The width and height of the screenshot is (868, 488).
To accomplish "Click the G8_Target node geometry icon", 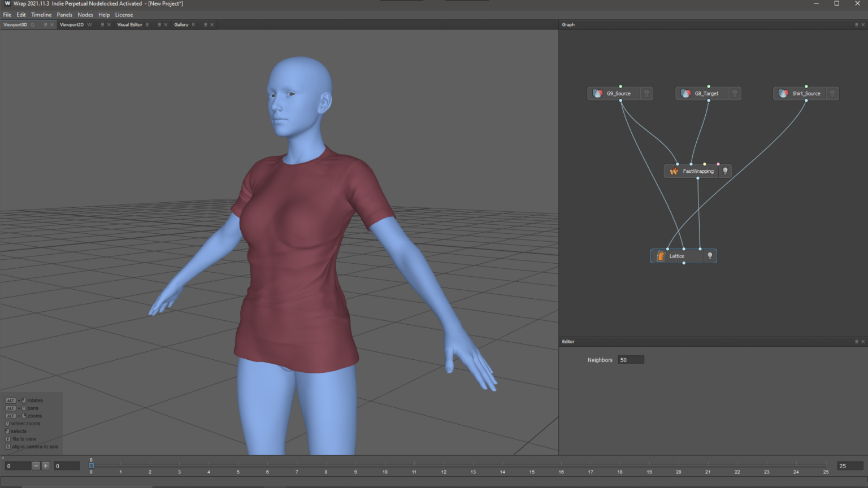I will click(686, 93).
